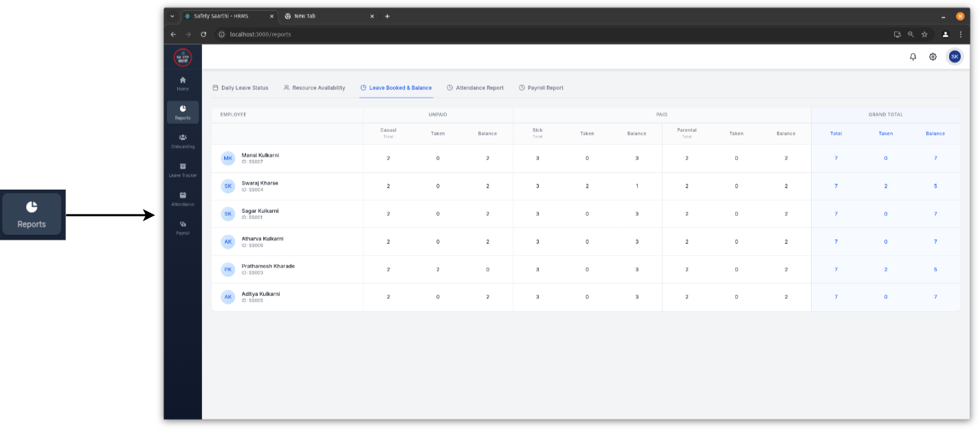Open the Payroll sidebar item
980x430 pixels.
183,227
